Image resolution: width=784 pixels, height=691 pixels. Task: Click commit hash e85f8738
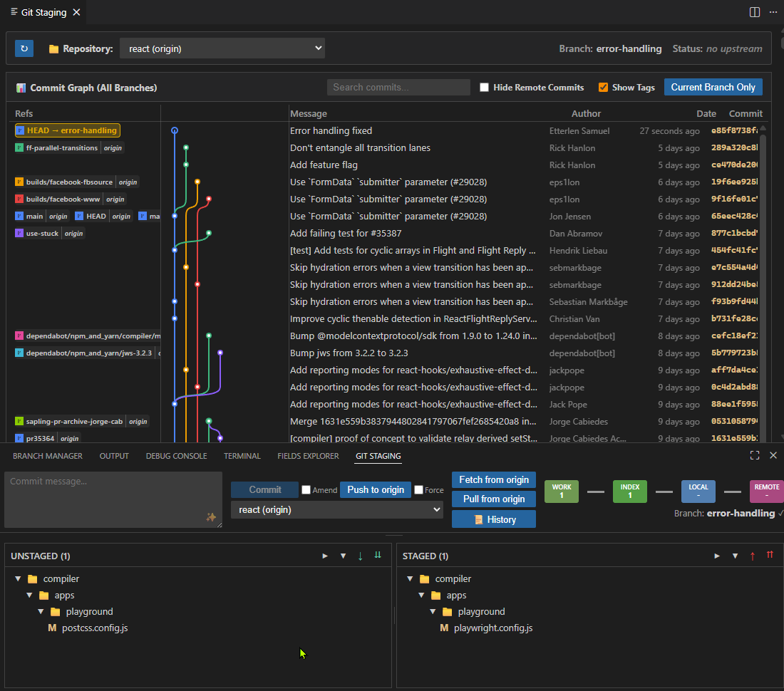click(734, 130)
